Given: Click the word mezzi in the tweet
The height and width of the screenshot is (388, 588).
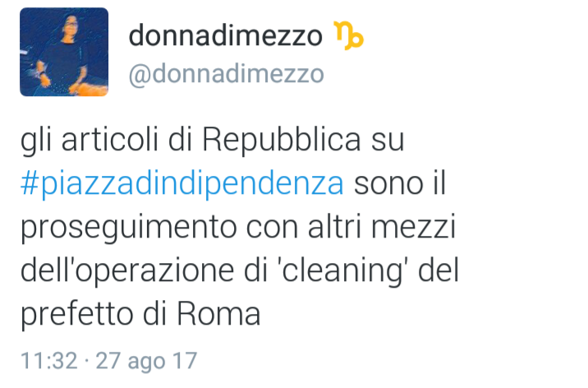Looking at the screenshot, I should pos(413,227).
